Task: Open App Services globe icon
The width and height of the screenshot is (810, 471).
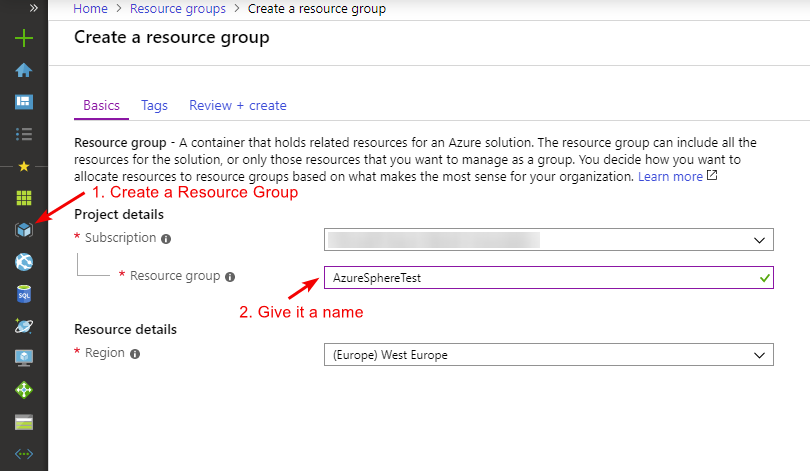Action: [24, 262]
